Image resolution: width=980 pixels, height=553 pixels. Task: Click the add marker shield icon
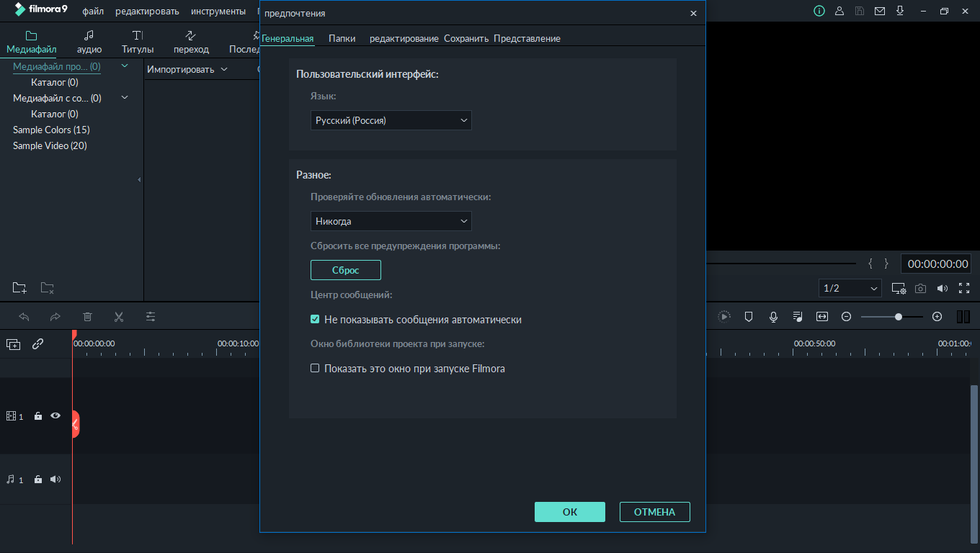click(749, 317)
